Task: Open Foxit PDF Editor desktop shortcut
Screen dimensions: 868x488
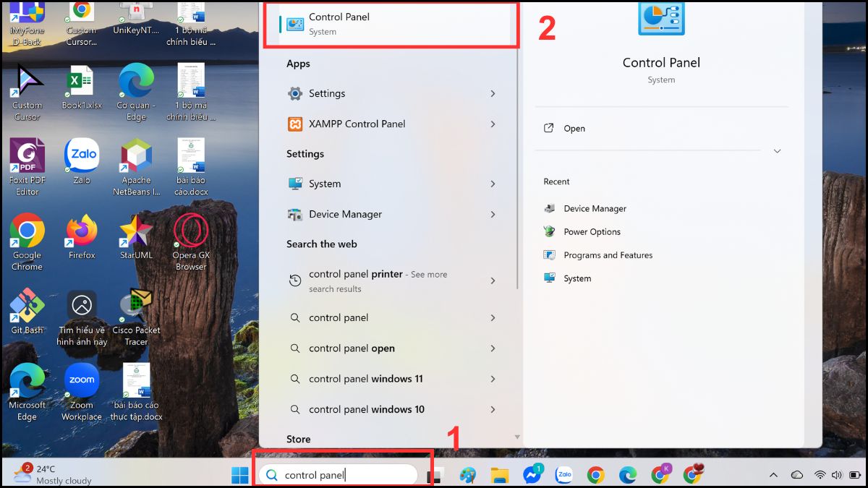Action: 27,166
